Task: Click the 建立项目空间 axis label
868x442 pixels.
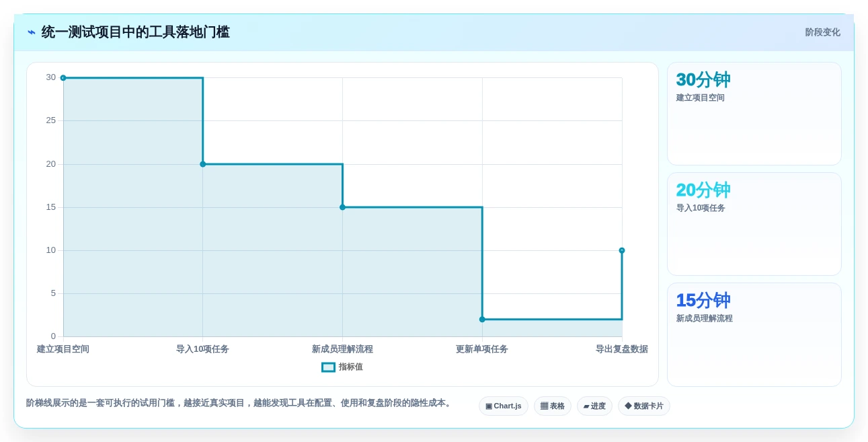Action: coord(63,349)
